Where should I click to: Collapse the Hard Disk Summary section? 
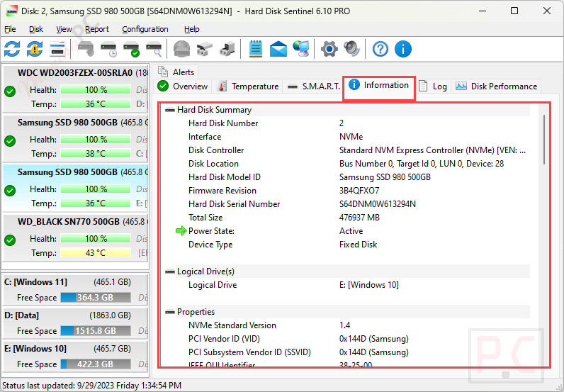pos(170,110)
